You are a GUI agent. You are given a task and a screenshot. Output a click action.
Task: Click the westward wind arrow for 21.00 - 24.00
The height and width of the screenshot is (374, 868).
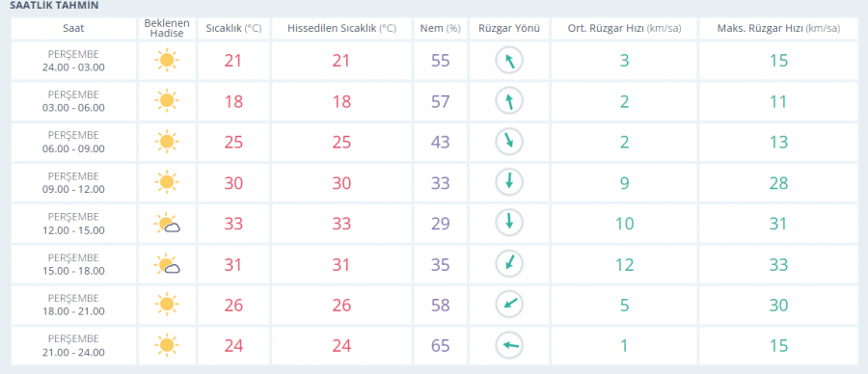(508, 346)
